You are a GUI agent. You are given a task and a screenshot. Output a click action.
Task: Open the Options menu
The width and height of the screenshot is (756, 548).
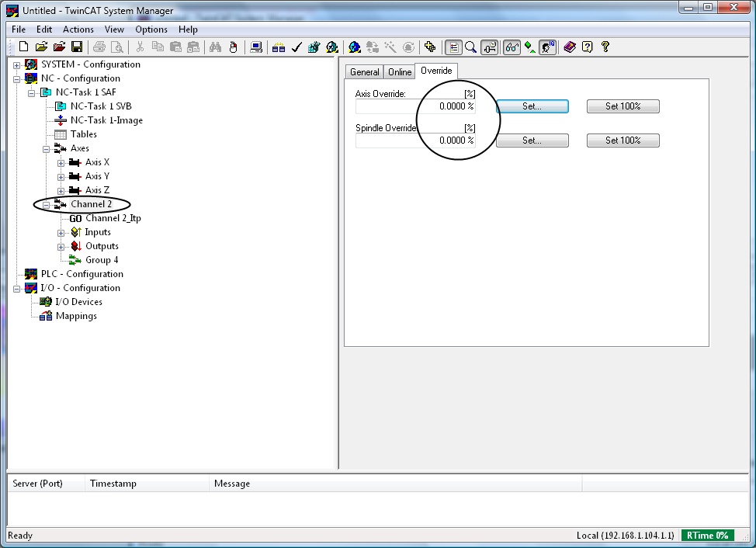(151, 29)
